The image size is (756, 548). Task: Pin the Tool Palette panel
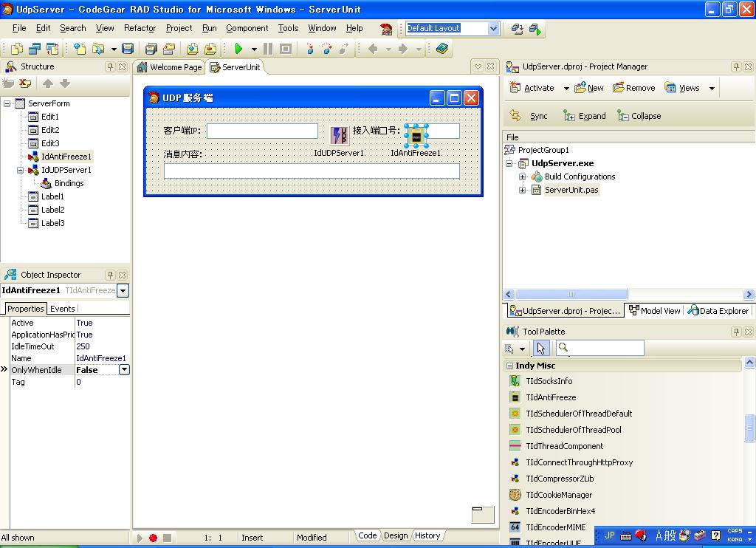click(x=736, y=332)
